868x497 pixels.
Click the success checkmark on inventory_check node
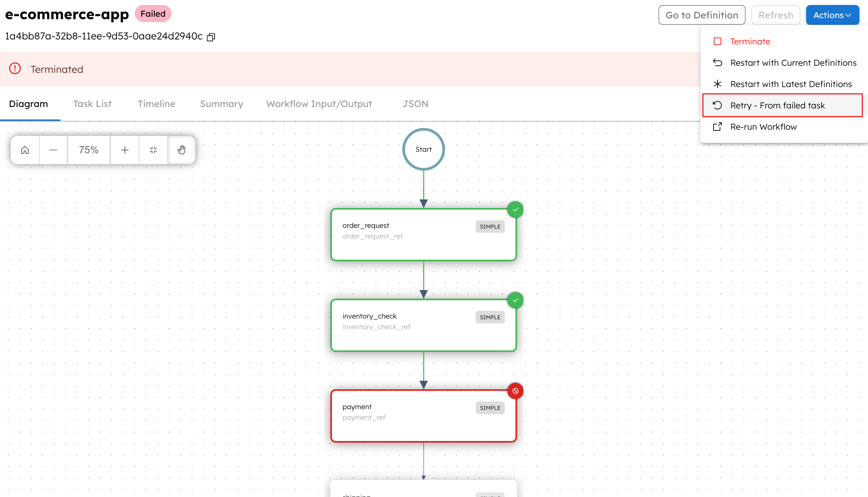click(515, 300)
